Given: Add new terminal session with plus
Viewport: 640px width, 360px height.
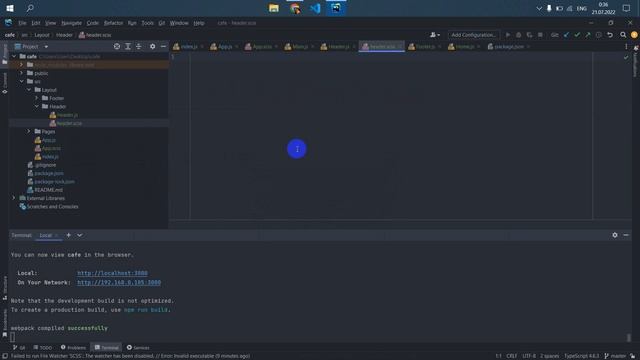Looking at the screenshot, I should click(x=69, y=235).
